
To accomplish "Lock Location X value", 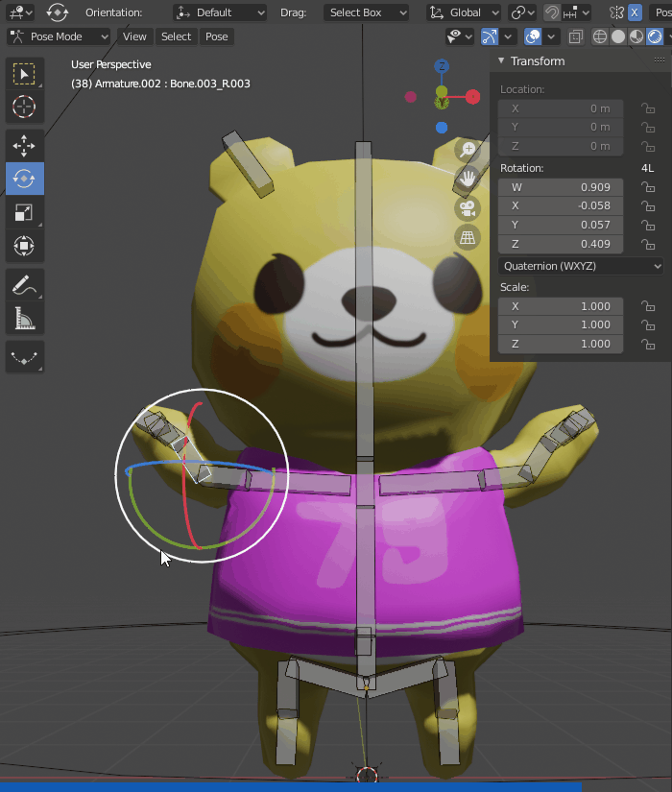I will pos(648,108).
